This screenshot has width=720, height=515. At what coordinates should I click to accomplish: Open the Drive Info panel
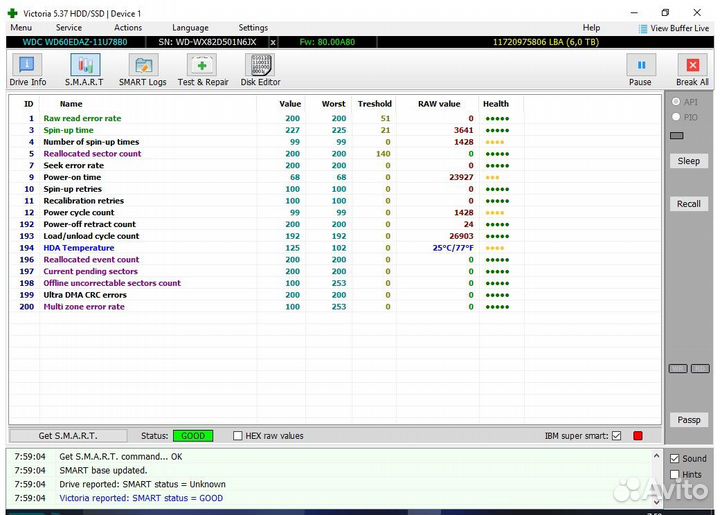(27, 70)
